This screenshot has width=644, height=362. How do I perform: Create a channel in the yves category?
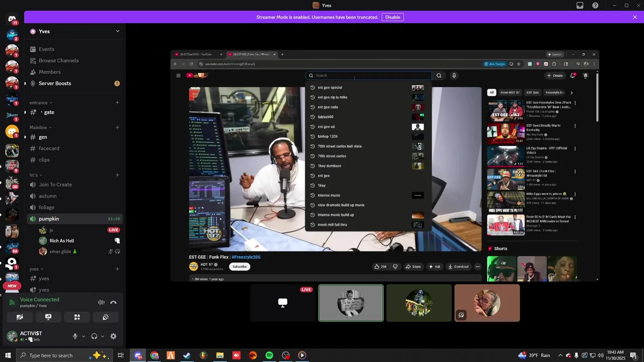pos(117,269)
